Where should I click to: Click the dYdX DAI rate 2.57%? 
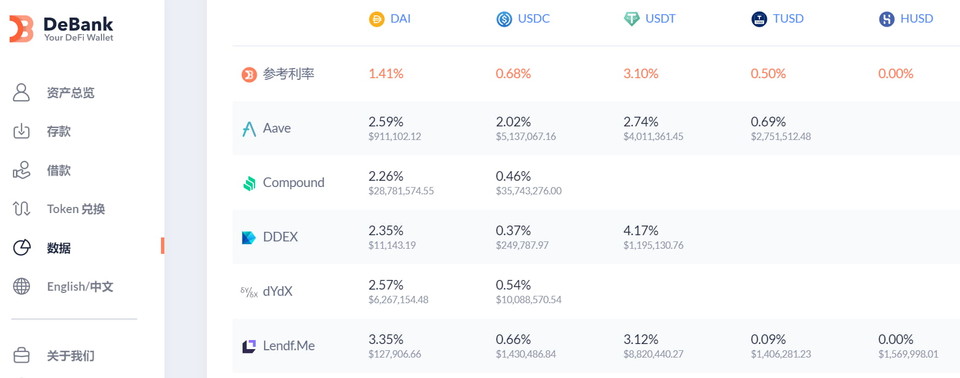[x=386, y=285]
